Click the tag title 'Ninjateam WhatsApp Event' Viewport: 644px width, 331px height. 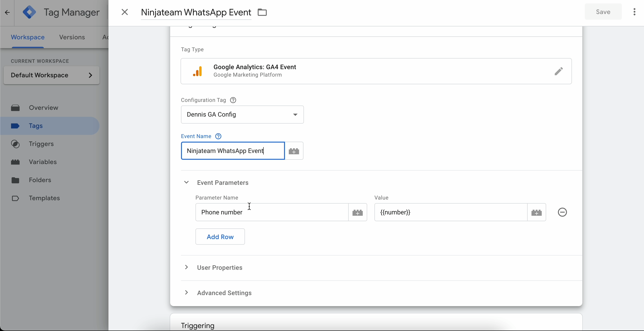click(196, 12)
